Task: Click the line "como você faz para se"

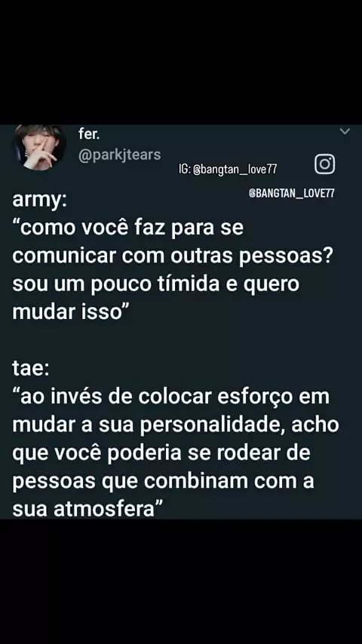Action: point(128,228)
